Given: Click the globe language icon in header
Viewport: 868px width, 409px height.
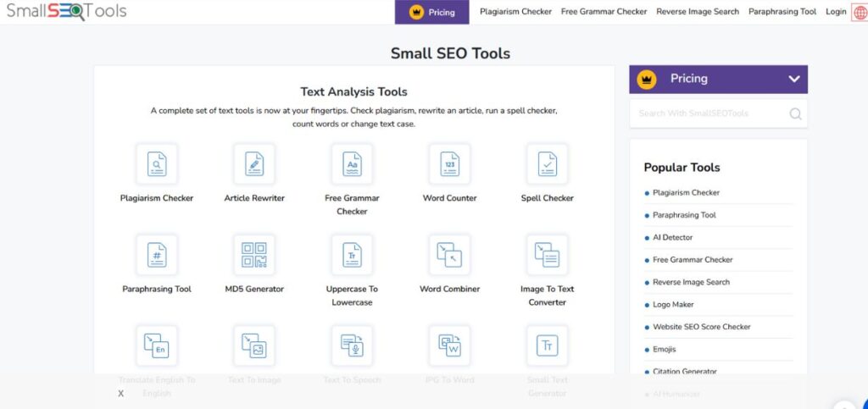Looking at the screenshot, I should (860, 12).
